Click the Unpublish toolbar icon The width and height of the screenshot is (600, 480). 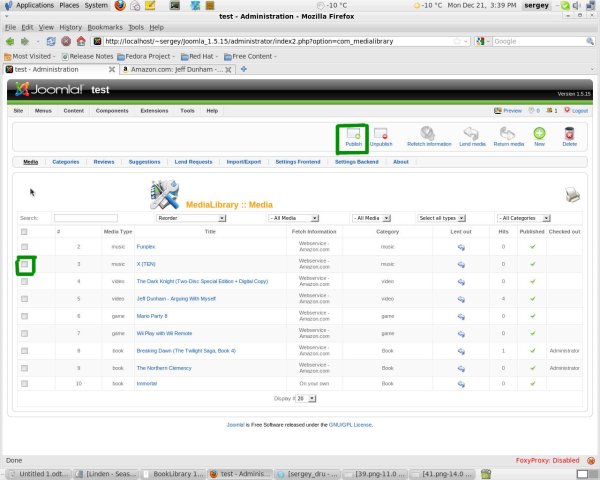tap(381, 134)
